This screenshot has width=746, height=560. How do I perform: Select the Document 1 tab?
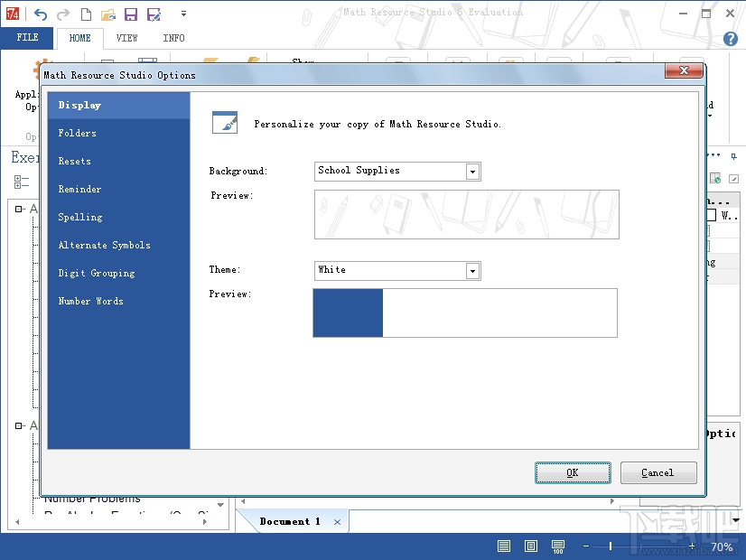[x=289, y=521]
